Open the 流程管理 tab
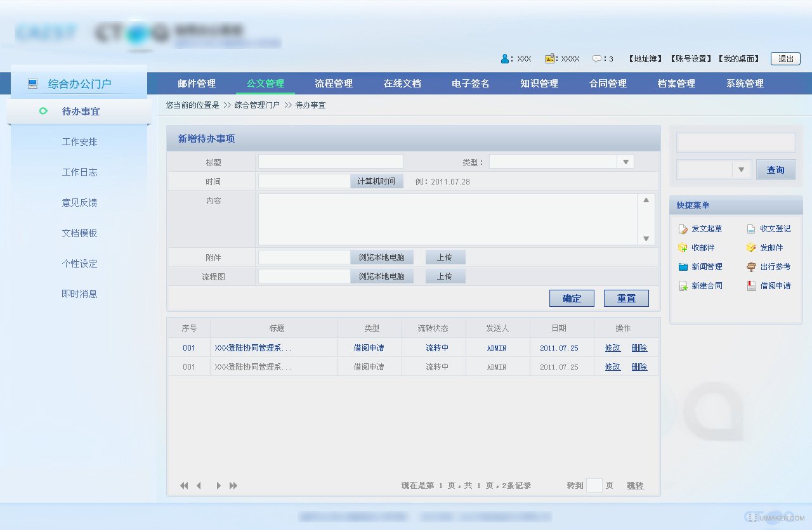 (x=334, y=83)
